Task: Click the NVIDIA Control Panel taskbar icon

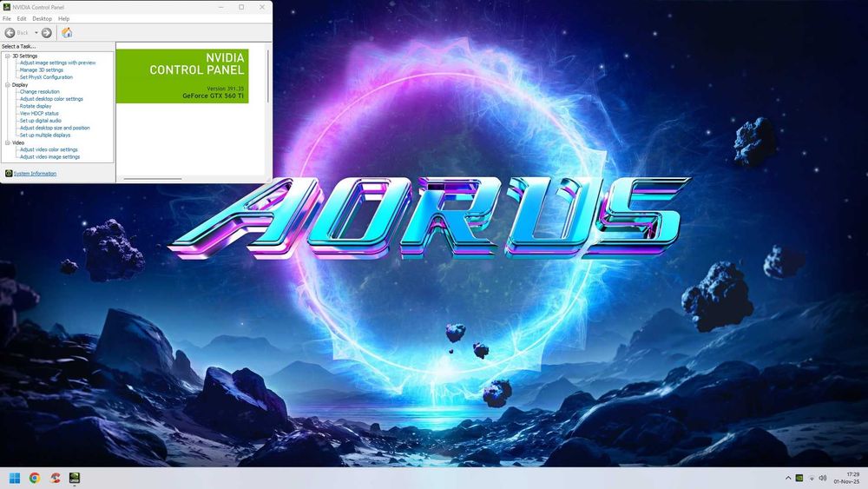Action: [x=74, y=478]
